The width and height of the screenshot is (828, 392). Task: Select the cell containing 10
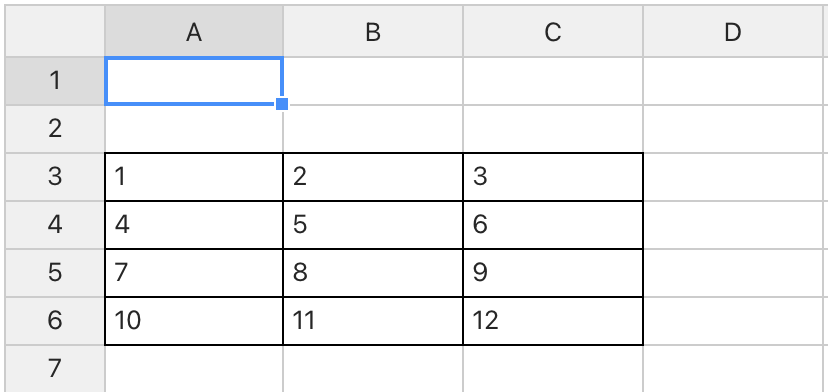194,321
